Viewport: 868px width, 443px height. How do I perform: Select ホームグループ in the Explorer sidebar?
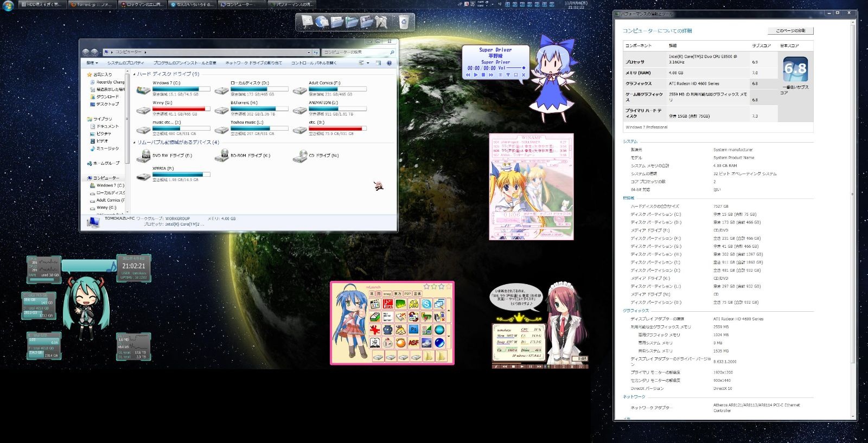(x=103, y=163)
